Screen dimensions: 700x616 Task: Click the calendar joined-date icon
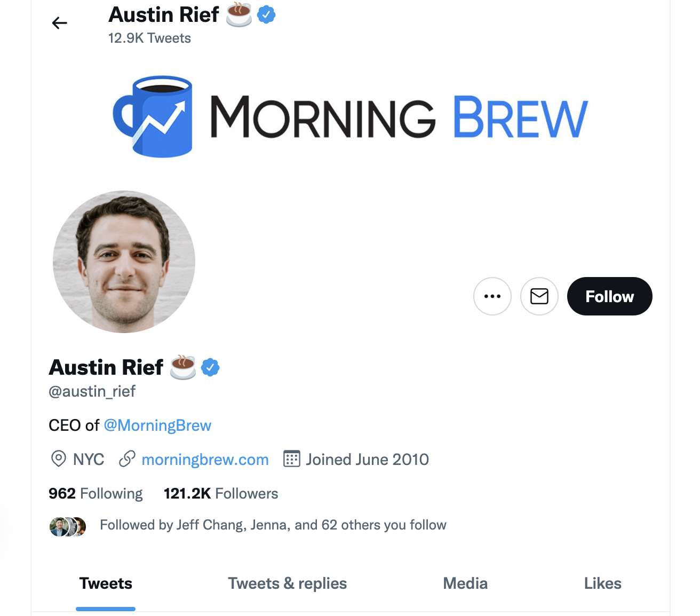click(x=291, y=459)
